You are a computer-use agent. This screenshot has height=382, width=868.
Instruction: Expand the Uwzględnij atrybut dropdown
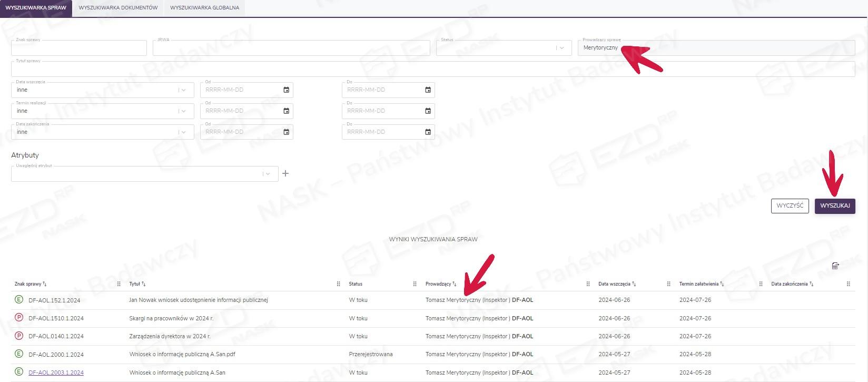pos(268,174)
